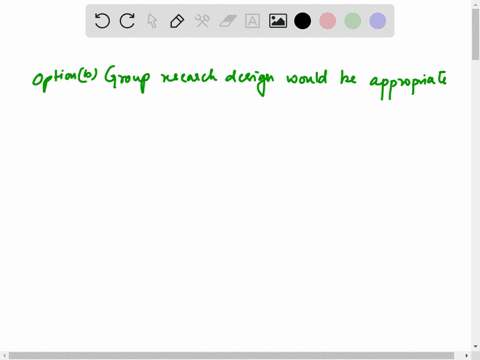
Task: Set pen color to light green
Action: pyautogui.click(x=353, y=21)
